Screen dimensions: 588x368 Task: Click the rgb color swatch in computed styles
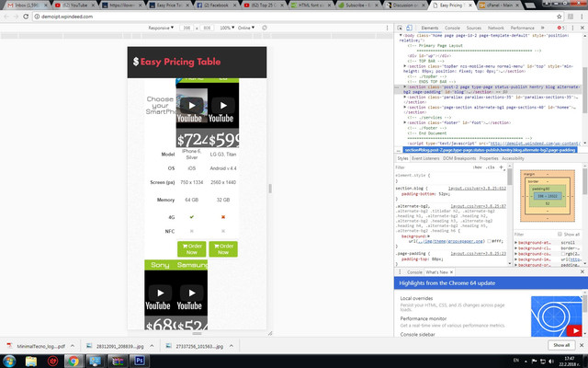[x=563, y=254]
